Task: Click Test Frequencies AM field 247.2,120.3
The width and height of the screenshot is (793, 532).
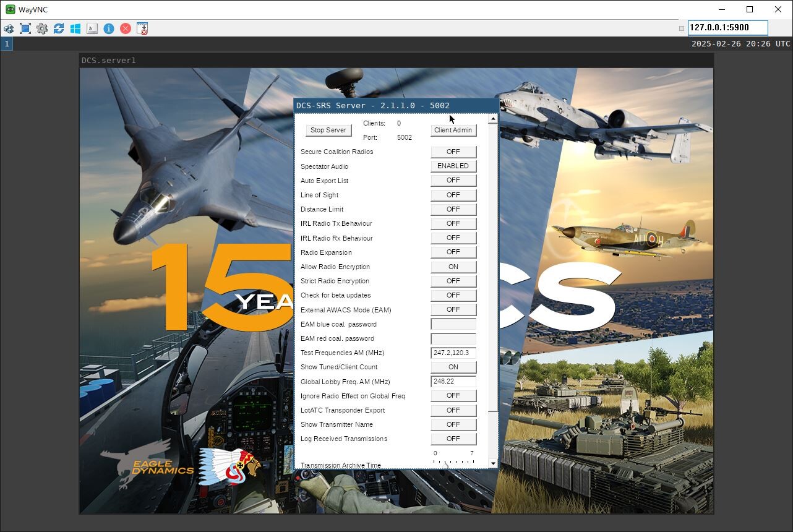Action: 453,353
